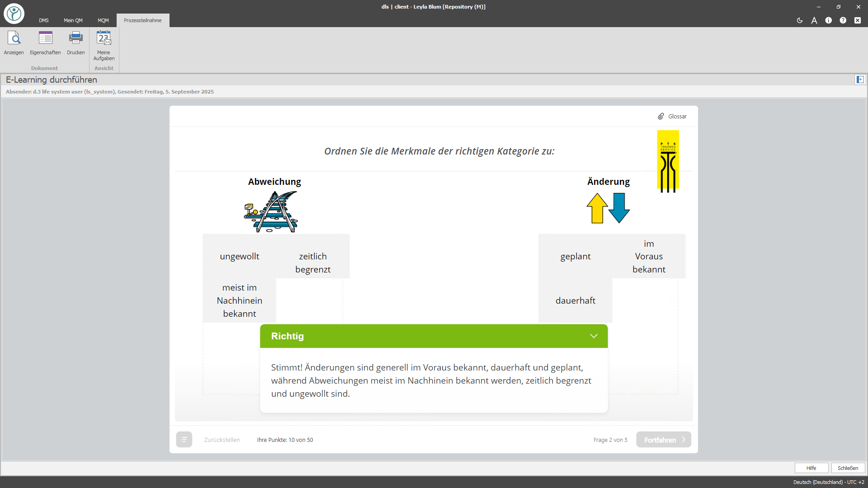This screenshot has width=868, height=488.
Task: Click the font size A icon
Action: (x=814, y=20)
